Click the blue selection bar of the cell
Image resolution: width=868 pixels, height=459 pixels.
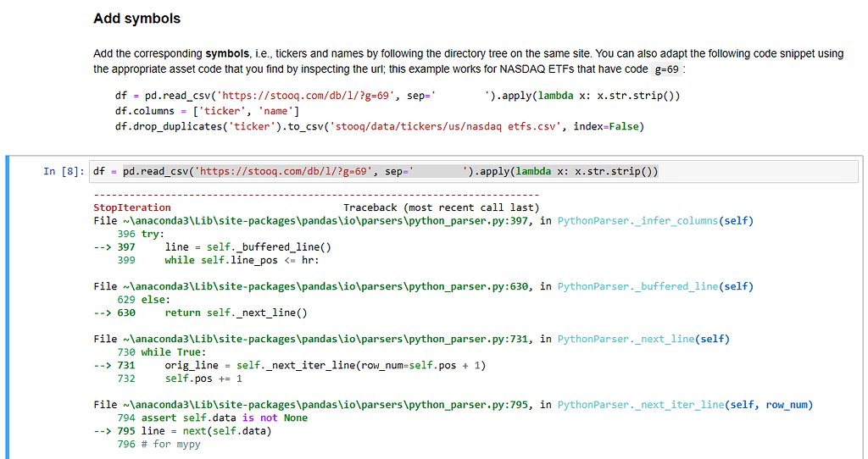[8, 305]
